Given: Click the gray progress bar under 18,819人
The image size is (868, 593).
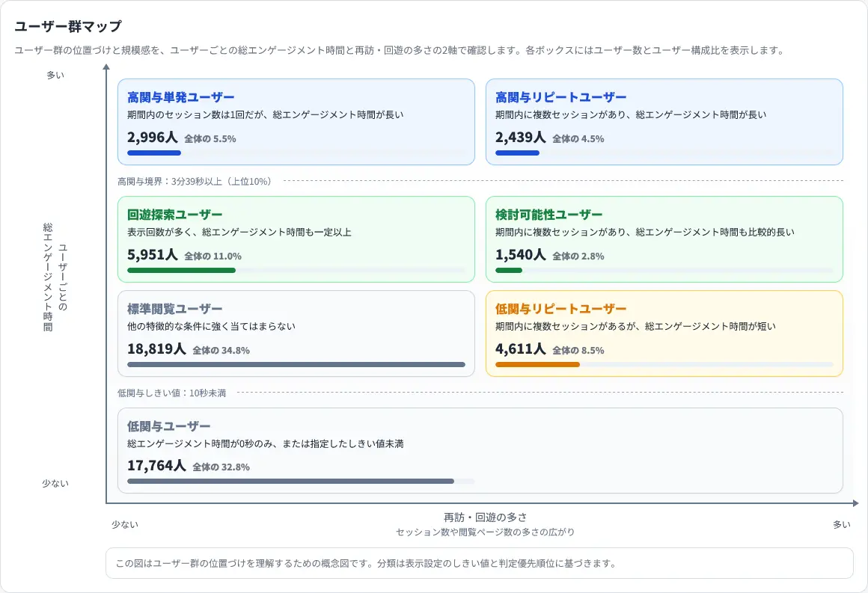Looking at the screenshot, I should [x=296, y=364].
